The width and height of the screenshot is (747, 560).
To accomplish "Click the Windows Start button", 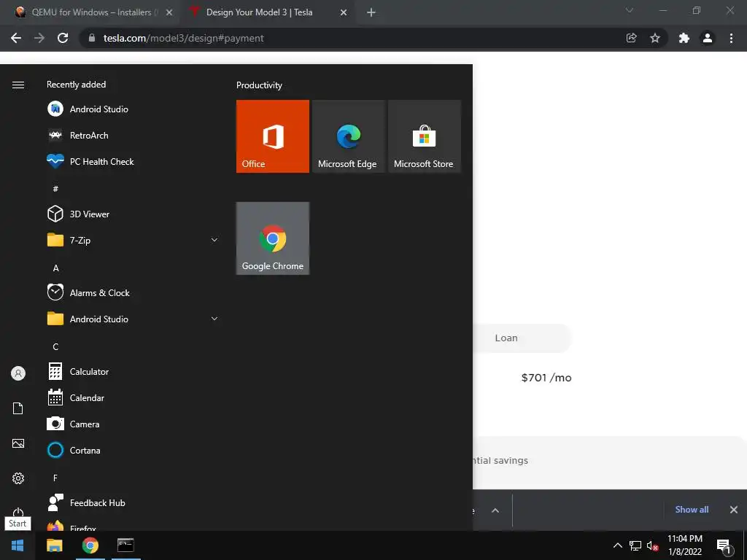I will point(18,545).
